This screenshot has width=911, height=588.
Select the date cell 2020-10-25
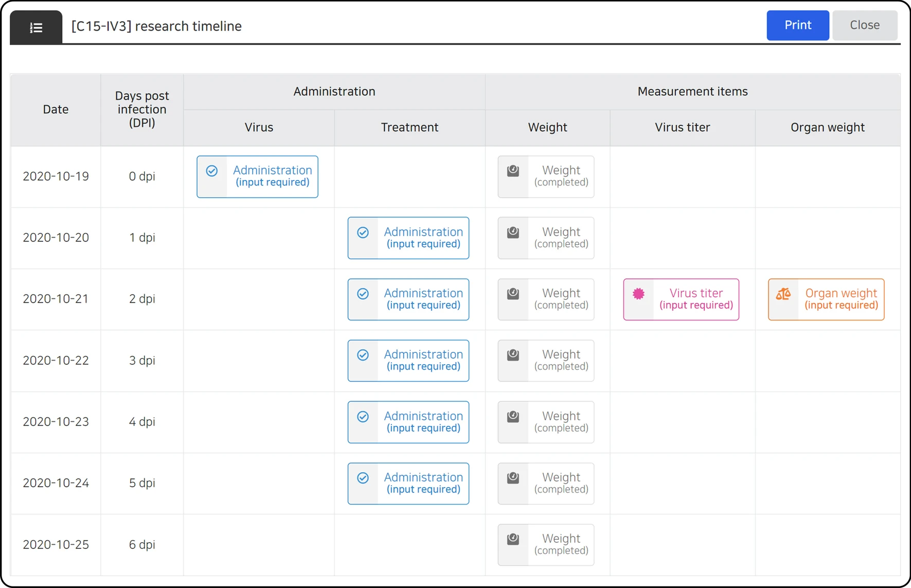(56, 545)
